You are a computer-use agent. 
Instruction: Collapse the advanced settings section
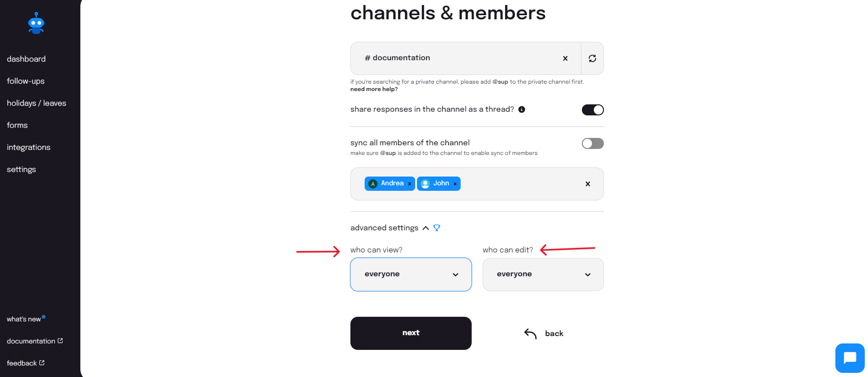426,228
